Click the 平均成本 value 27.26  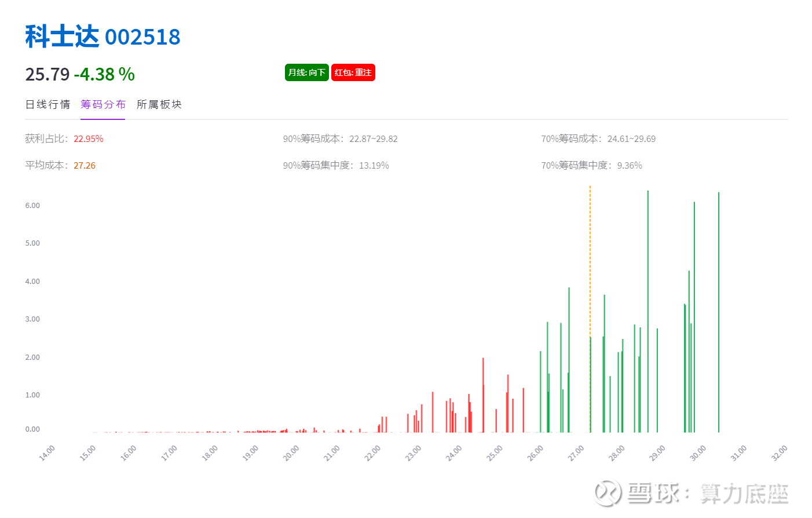(x=85, y=166)
